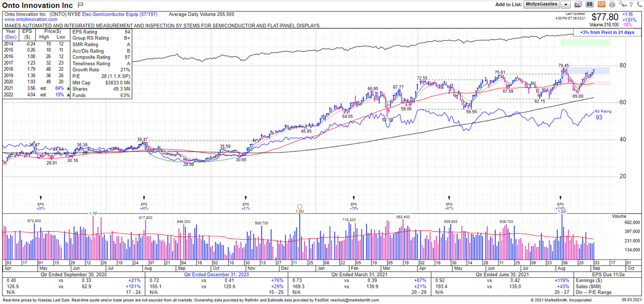Toggle the orange pattern recognition icon
Image resolution: width=644 pixels, height=304 pixels.
tap(601, 4)
